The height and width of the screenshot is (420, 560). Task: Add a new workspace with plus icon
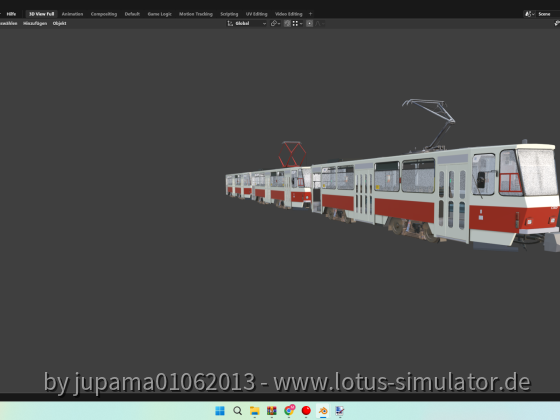tap(310, 14)
